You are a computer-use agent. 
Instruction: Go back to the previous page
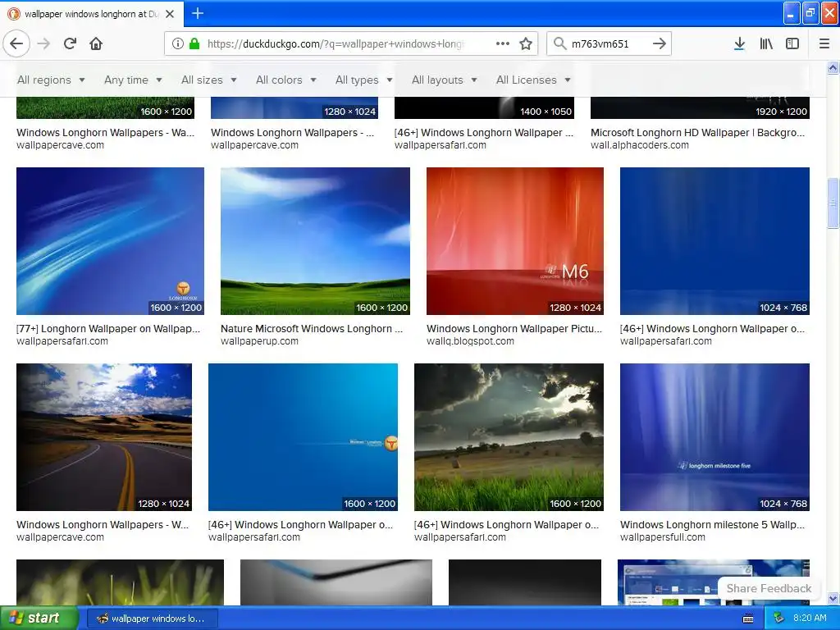(16, 43)
